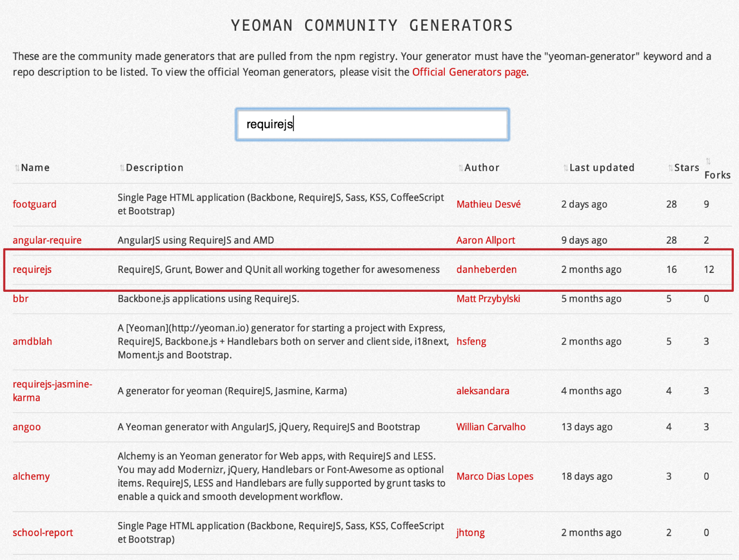Focus the generator search input field
Image resolution: width=739 pixels, height=560 pixels.
[372, 125]
